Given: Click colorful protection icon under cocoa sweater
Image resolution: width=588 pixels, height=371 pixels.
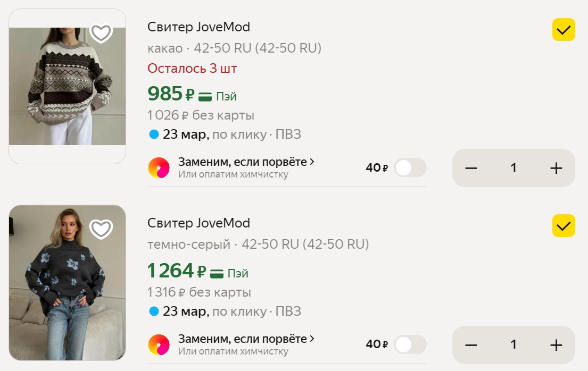Looking at the screenshot, I should click(159, 168).
